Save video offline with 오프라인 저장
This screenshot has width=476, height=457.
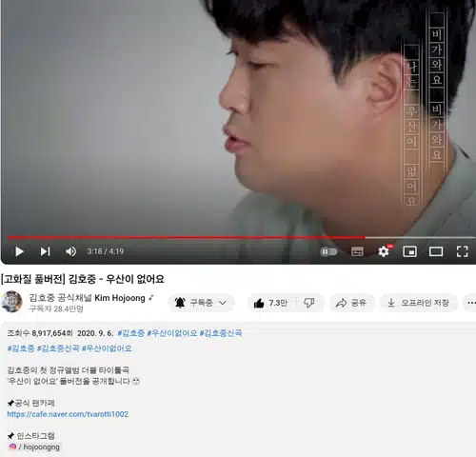pyautogui.click(x=419, y=303)
